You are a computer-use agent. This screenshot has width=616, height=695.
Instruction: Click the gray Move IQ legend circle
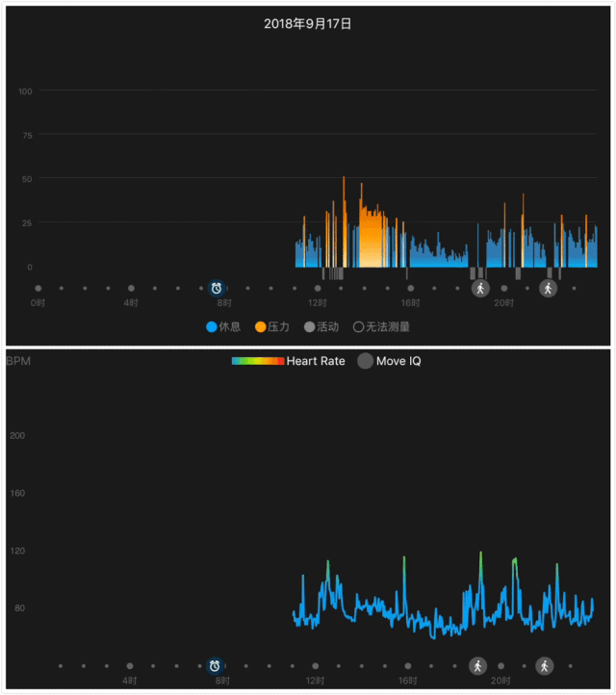(366, 361)
